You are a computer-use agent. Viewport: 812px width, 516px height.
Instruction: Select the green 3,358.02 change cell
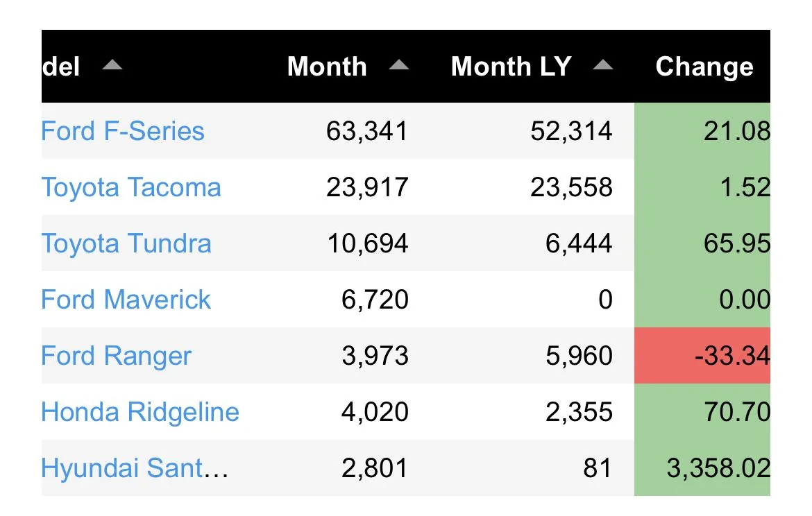point(702,468)
